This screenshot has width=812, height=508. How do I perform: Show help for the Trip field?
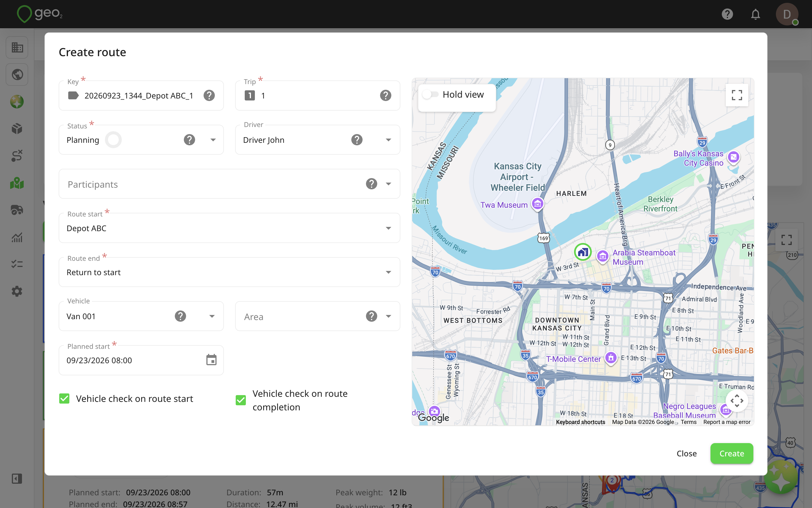[x=385, y=95]
